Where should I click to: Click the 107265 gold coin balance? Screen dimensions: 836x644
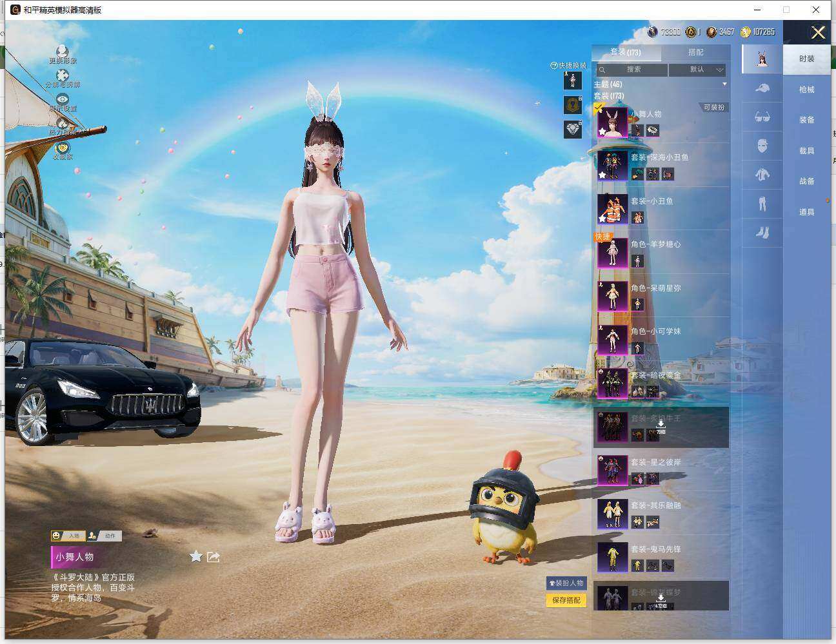(x=758, y=32)
